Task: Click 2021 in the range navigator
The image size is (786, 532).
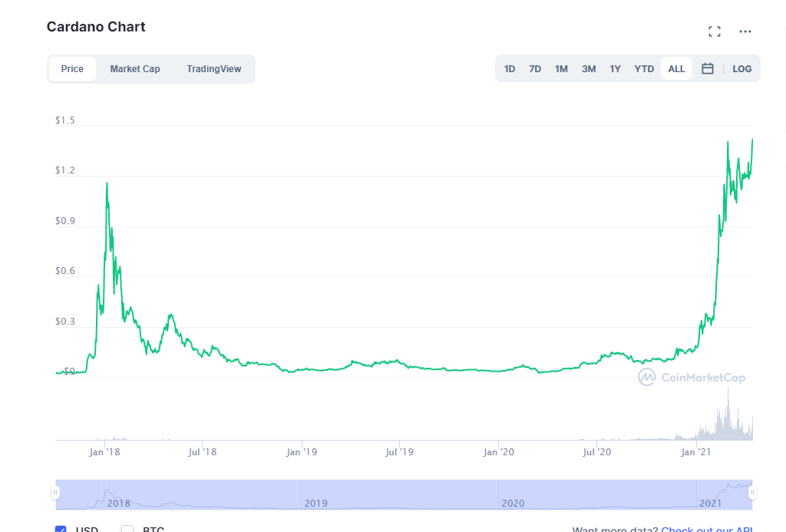Action: coord(710,503)
